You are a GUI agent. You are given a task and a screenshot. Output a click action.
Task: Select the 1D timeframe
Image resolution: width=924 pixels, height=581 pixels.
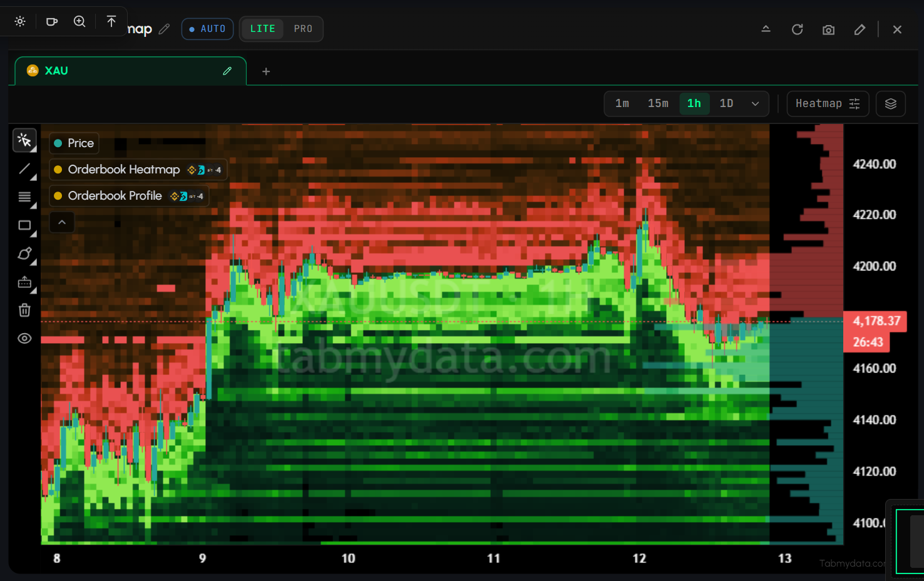coord(726,104)
